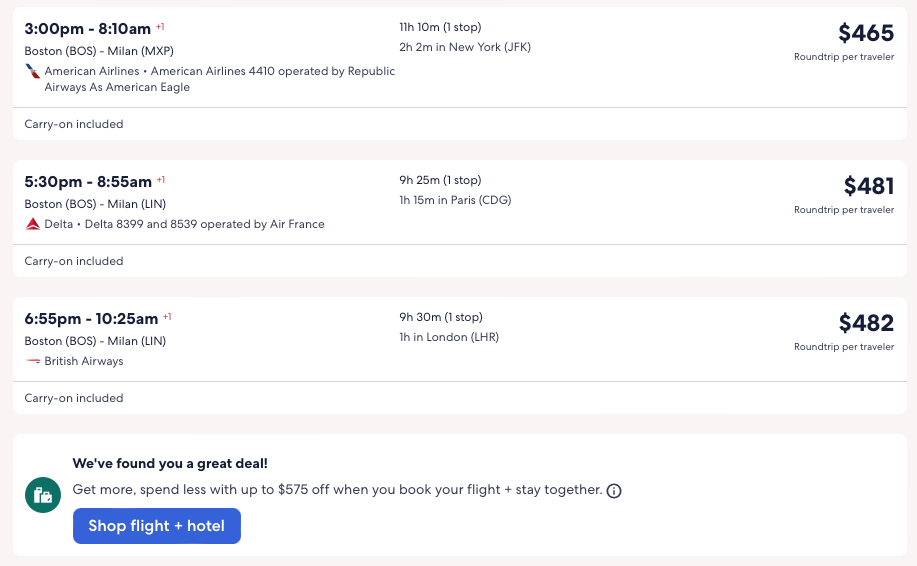
Task: Open the info icon beside $575 off
Action: (614, 491)
